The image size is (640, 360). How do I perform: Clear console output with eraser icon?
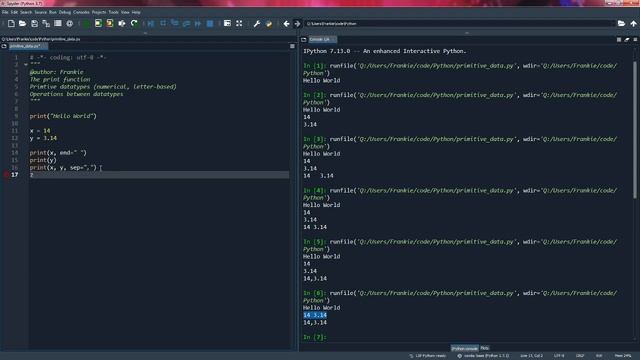[627, 40]
